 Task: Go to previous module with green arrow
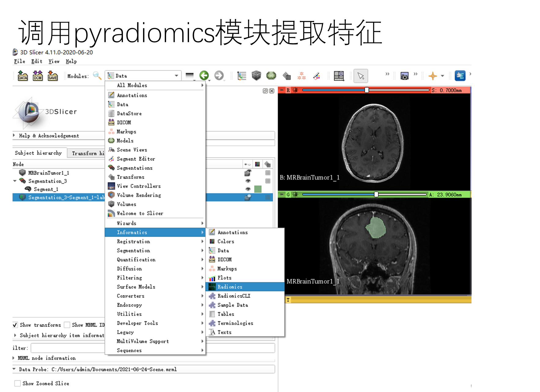click(x=204, y=75)
